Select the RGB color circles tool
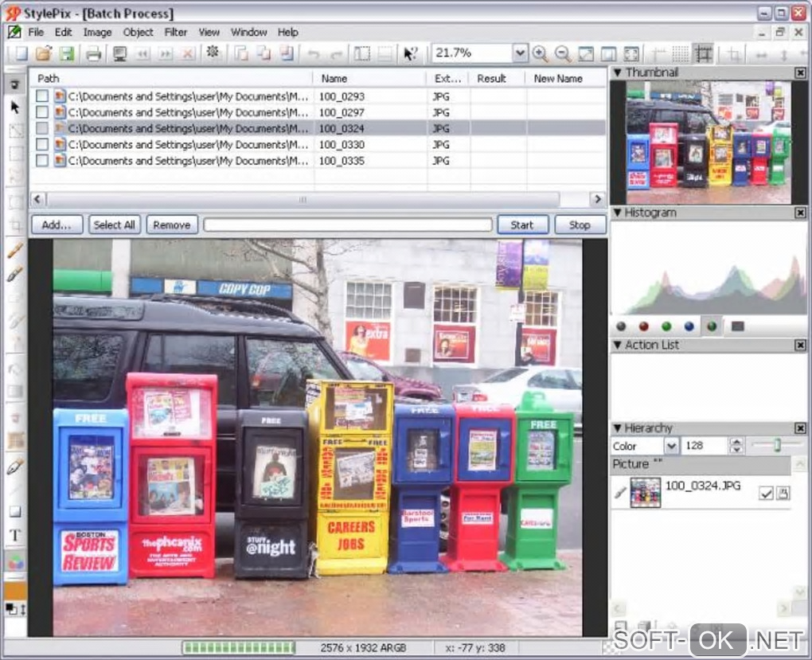Viewport: 812px width, 660px height. 16,562
